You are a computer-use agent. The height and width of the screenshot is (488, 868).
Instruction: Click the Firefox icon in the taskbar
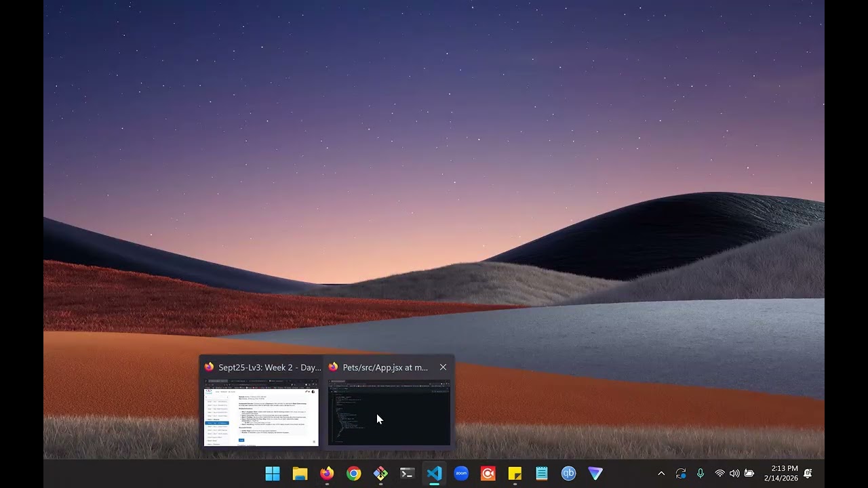[x=327, y=474]
